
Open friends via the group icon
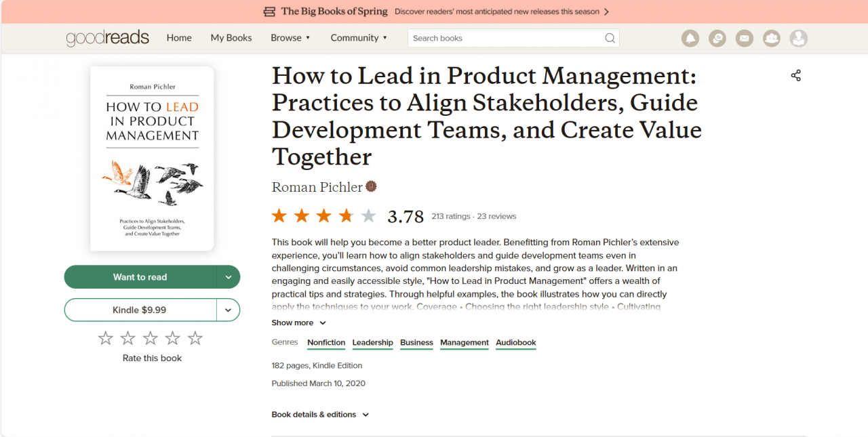tap(772, 38)
